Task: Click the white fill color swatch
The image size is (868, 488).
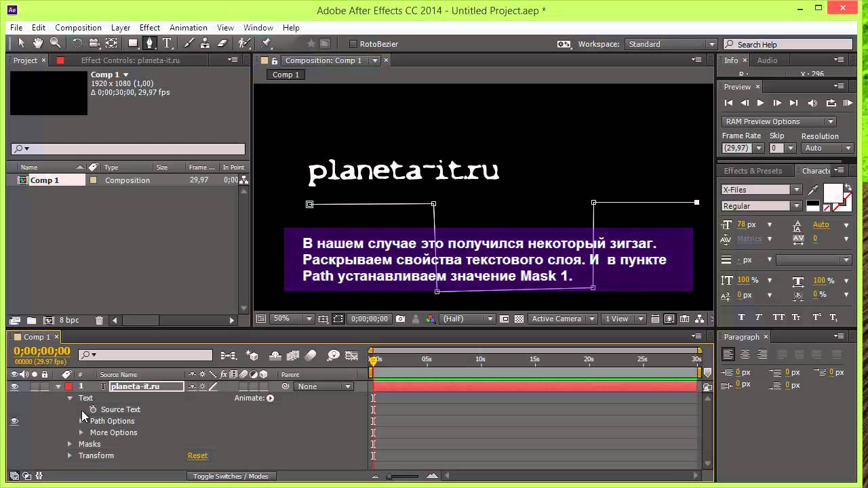Action: 832,193
